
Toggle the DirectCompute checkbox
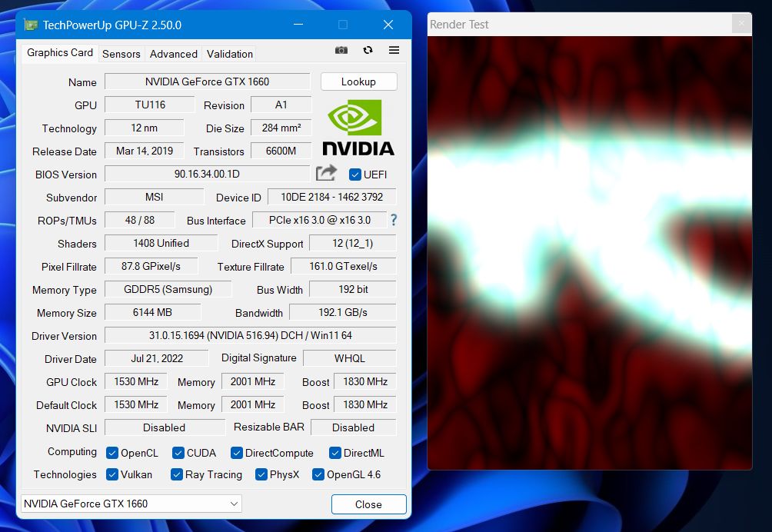coord(237,453)
